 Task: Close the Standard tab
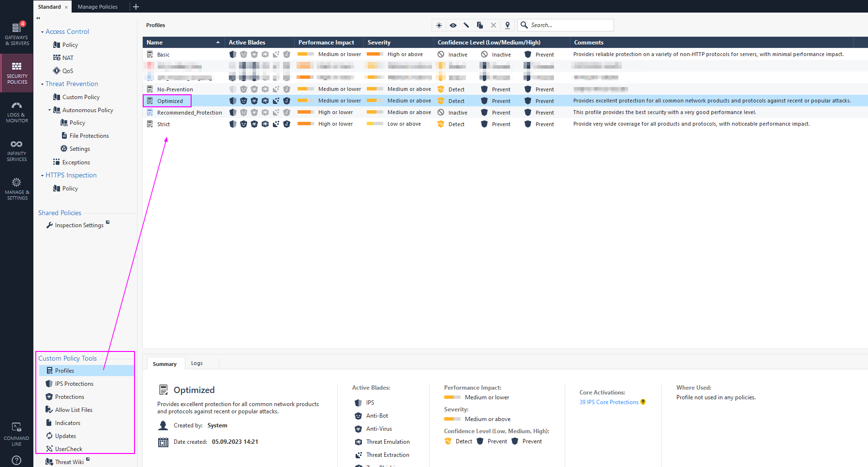(x=66, y=7)
